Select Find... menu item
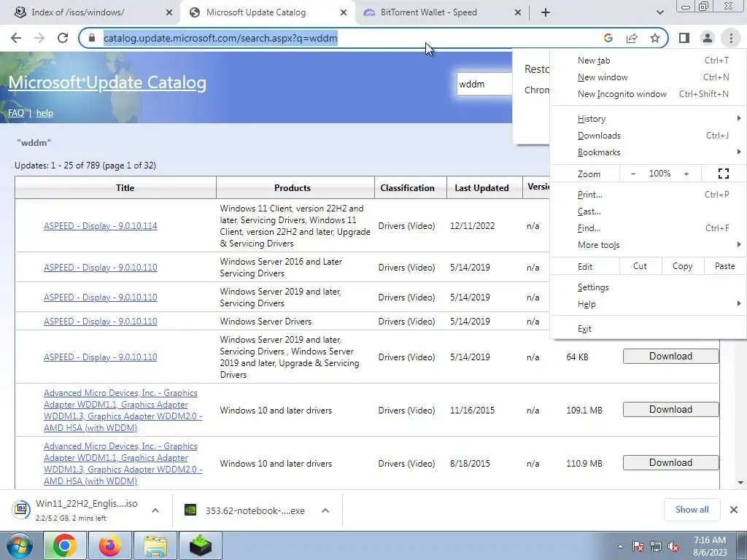Image resolution: width=747 pixels, height=560 pixels. (x=649, y=227)
